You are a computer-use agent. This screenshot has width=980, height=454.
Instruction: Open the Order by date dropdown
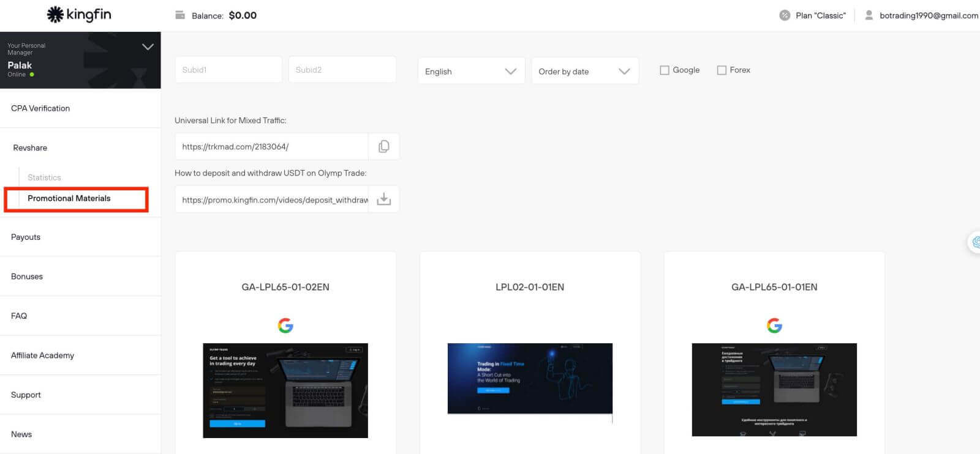(584, 71)
